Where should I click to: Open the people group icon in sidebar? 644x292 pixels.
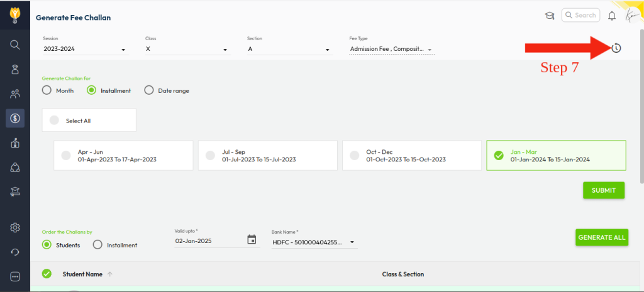point(15,94)
